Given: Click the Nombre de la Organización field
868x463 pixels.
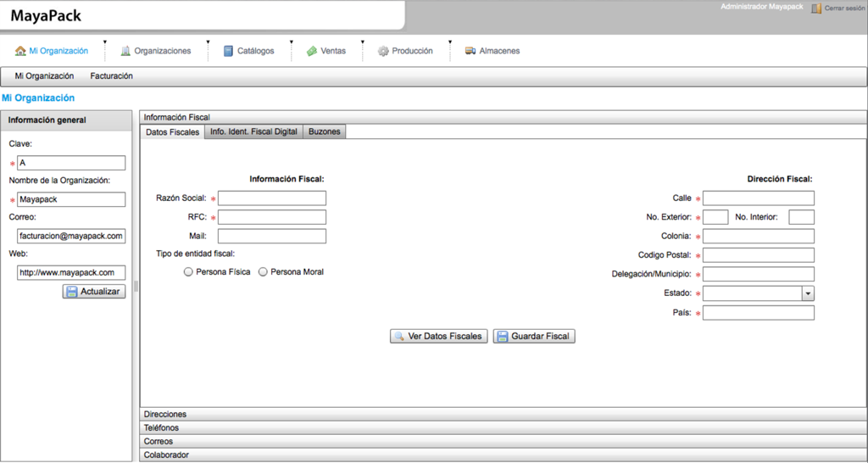Looking at the screenshot, I should click(71, 199).
